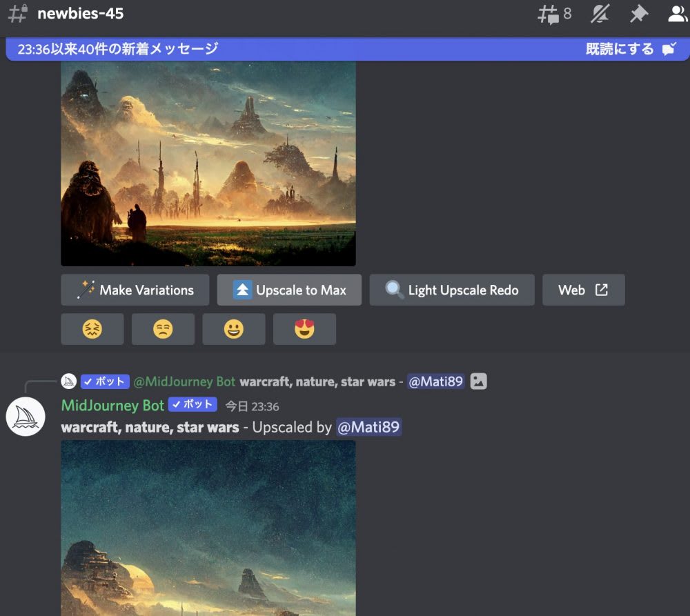Trigger Light Upscale Redo
Screen dimensions: 690x616
pyautogui.click(x=452, y=290)
